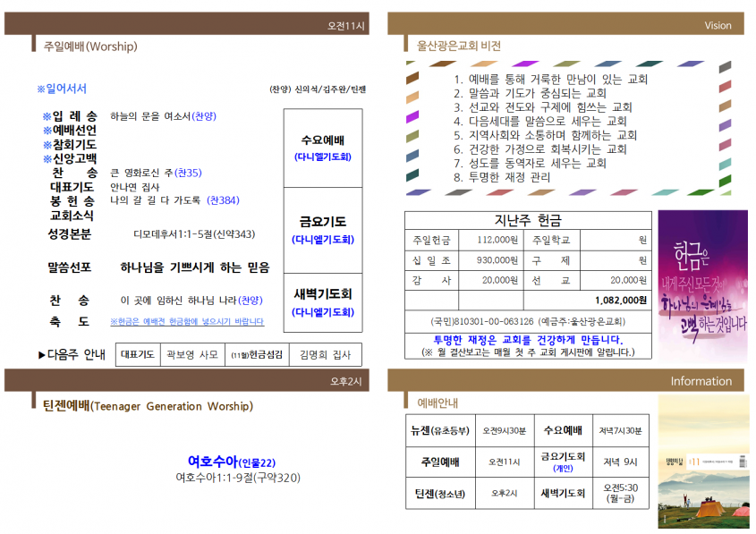
Task: Click the blue 여호수아(인물22) title
Action: point(232,462)
